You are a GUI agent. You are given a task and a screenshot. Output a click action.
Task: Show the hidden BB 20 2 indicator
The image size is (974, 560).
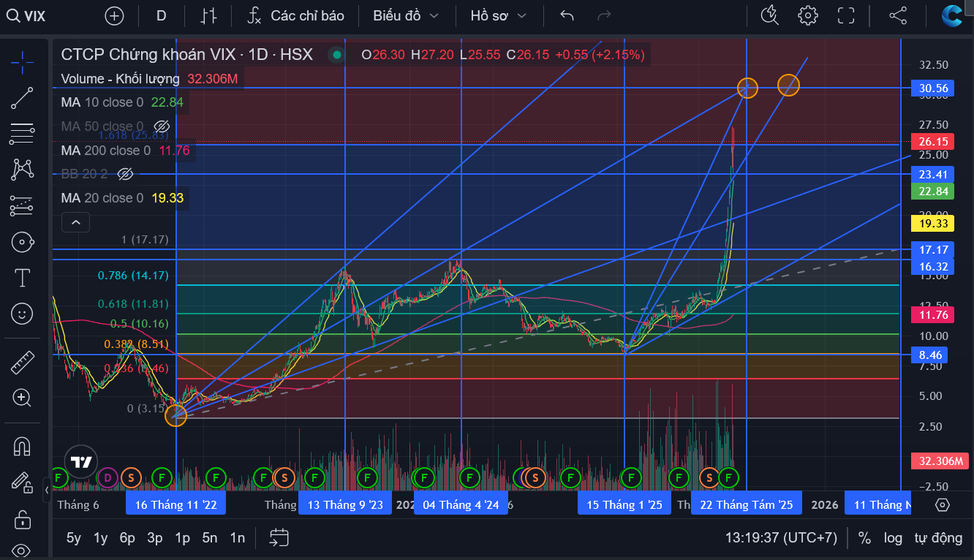tap(126, 174)
